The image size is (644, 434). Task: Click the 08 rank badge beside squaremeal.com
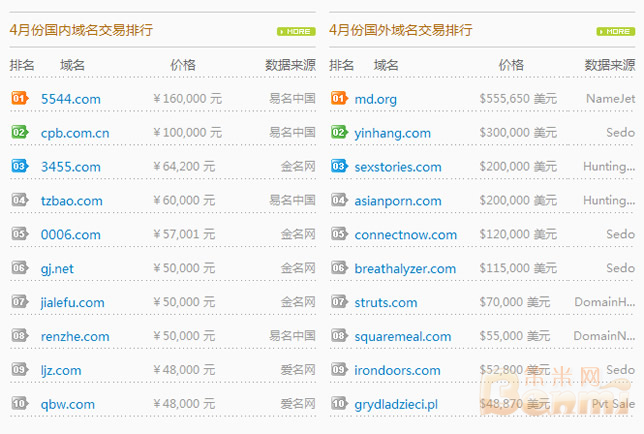tap(339, 335)
